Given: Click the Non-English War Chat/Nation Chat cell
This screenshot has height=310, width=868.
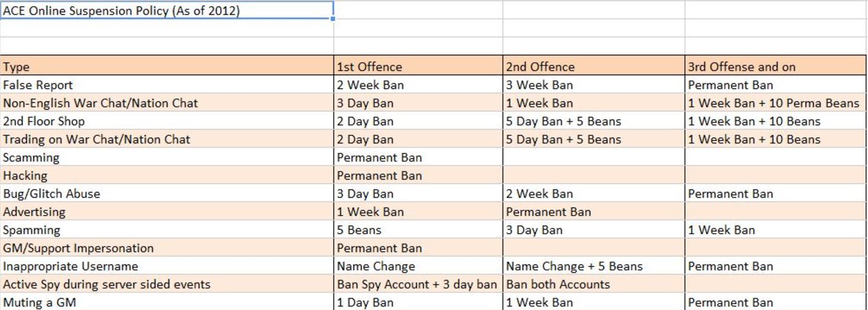Looking at the screenshot, I should point(167,103).
